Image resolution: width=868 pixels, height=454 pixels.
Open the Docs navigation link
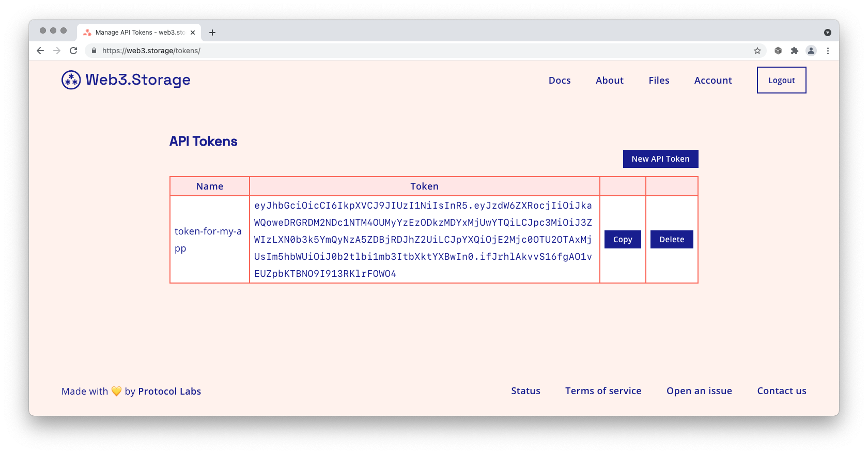click(560, 81)
